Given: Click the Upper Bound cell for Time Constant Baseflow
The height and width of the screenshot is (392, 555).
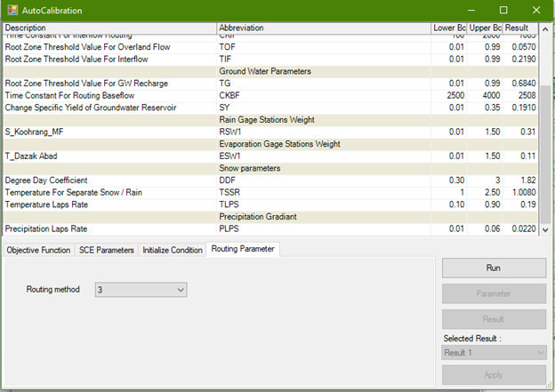Looking at the screenshot, I should click(486, 95).
